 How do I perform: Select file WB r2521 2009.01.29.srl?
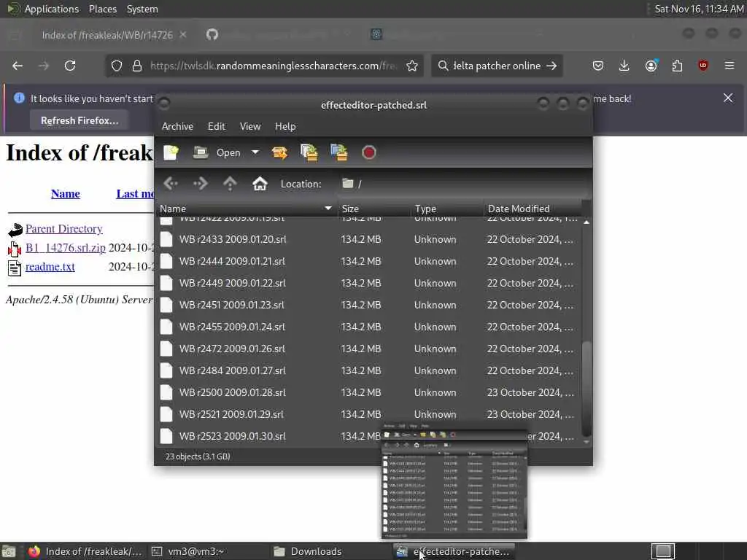coord(368,414)
